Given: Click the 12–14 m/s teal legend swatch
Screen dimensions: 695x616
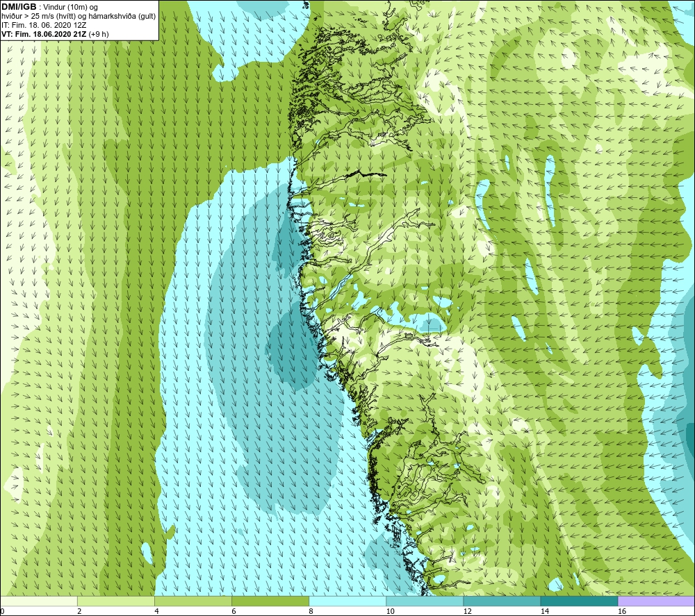Looking at the screenshot, I should click(502, 601).
